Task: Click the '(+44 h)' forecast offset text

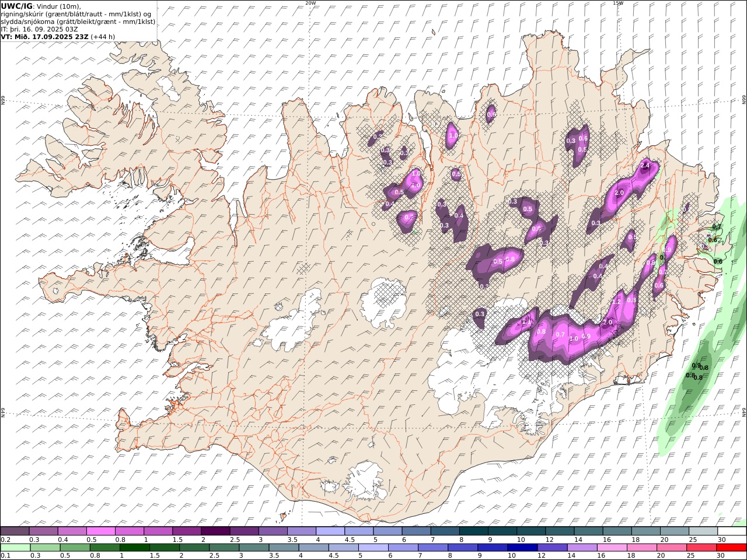Action: pos(103,37)
